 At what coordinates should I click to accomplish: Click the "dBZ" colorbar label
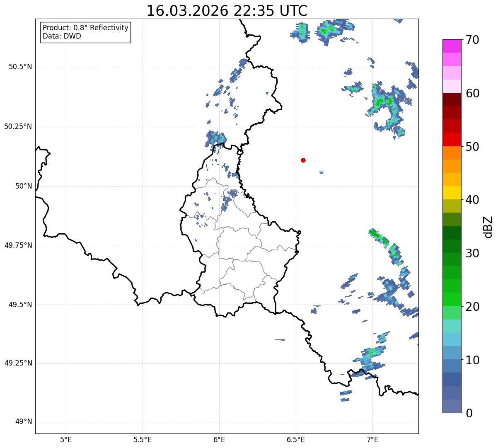pos(488,227)
